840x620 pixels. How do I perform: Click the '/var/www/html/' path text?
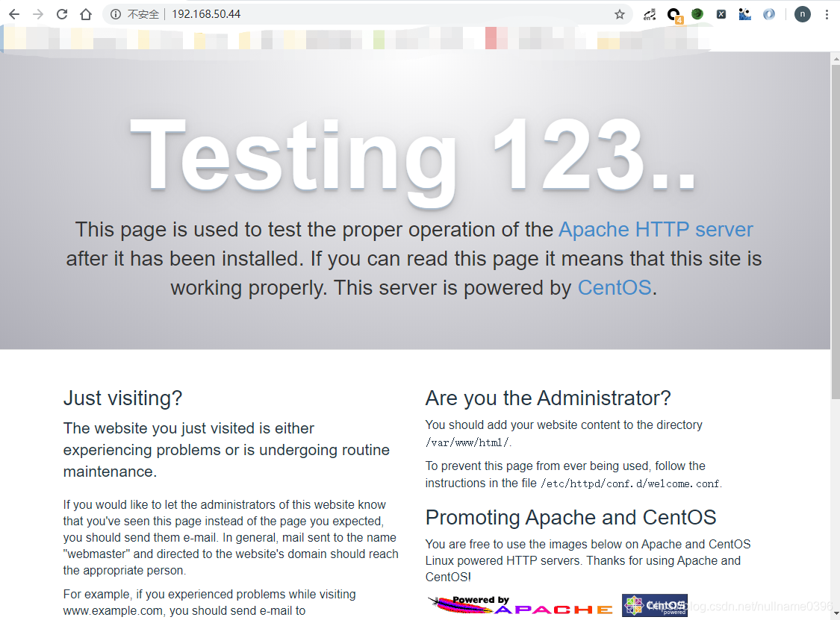[x=467, y=442]
